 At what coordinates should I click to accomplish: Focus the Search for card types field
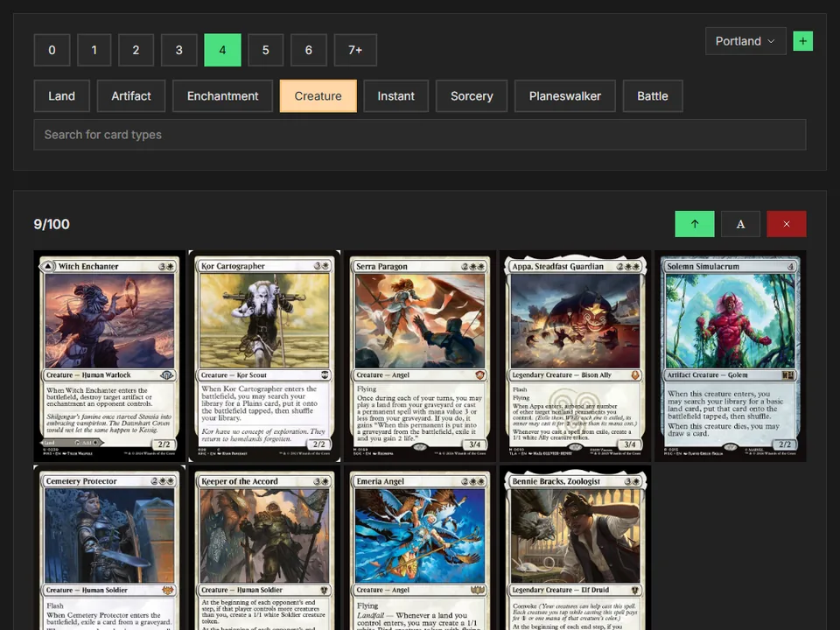coord(420,135)
